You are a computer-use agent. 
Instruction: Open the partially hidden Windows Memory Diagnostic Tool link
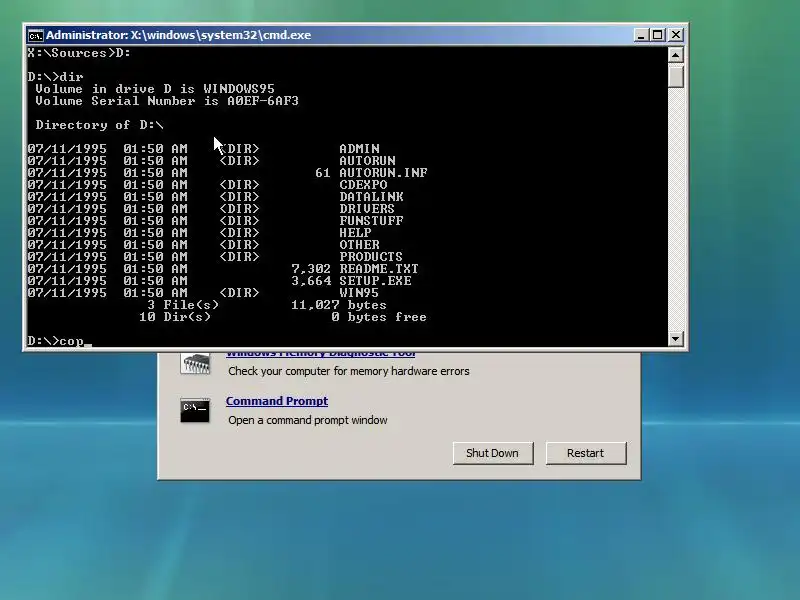coord(320,354)
